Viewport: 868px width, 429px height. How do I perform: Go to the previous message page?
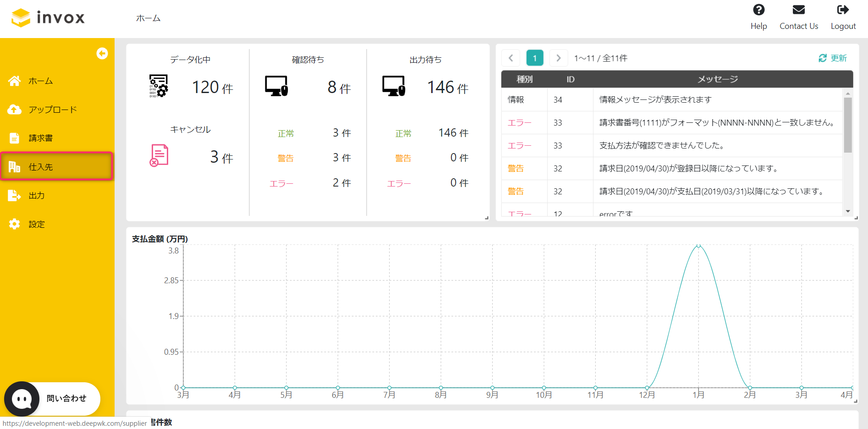click(x=511, y=58)
